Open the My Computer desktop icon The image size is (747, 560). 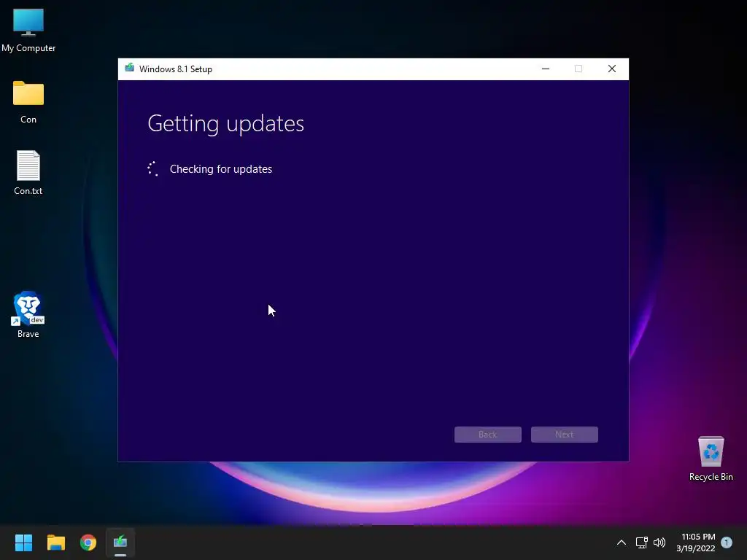coord(28,31)
